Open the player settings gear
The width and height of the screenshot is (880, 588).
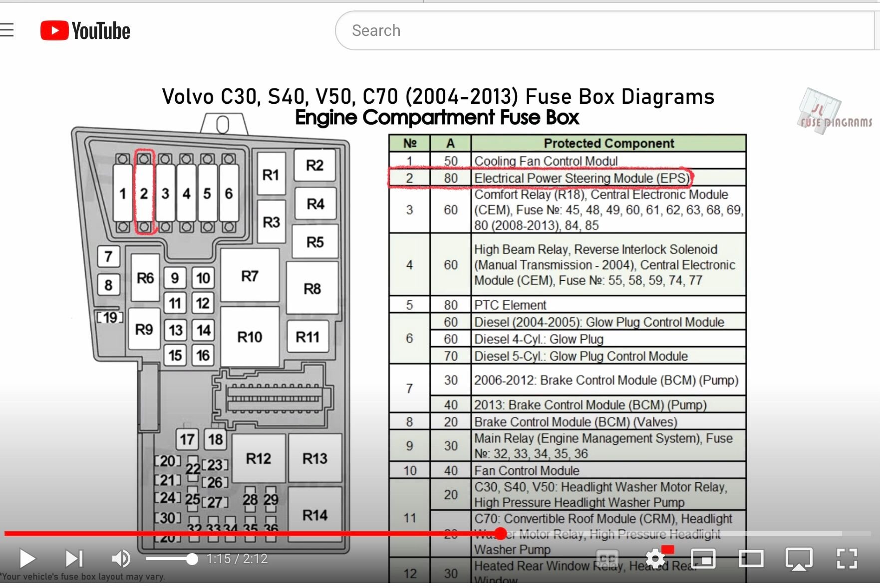point(655,559)
